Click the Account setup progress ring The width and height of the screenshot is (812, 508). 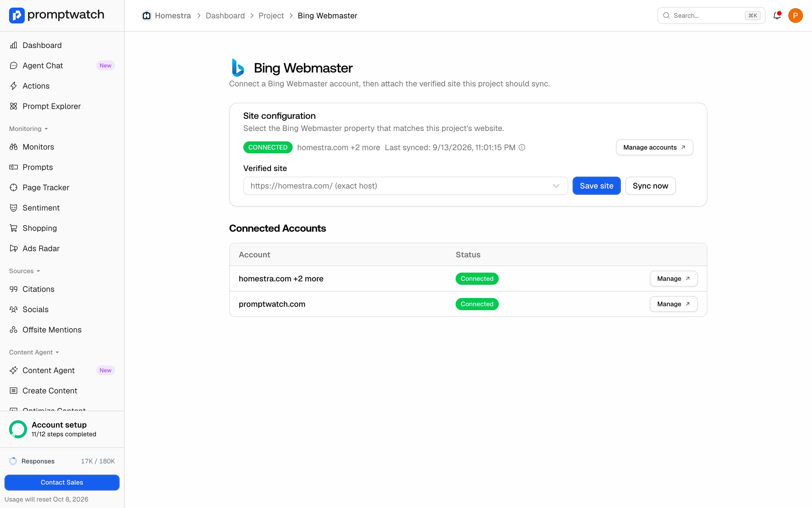tap(18, 429)
